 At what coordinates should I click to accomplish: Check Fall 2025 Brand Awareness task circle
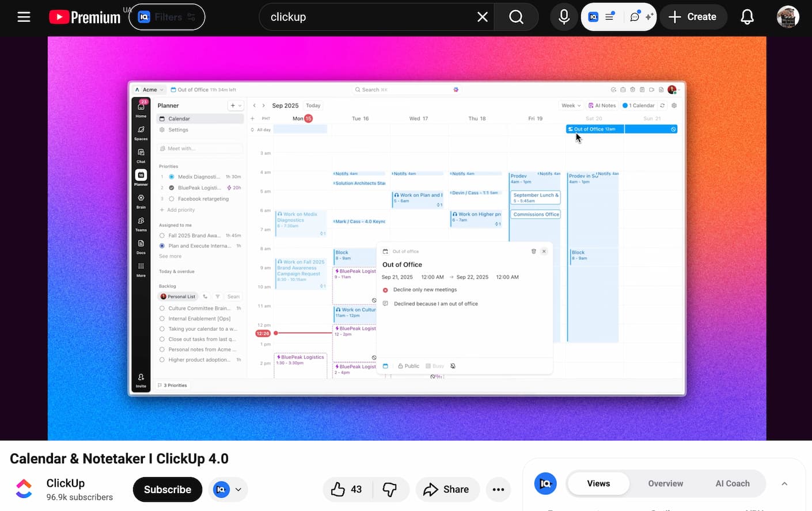162,235
